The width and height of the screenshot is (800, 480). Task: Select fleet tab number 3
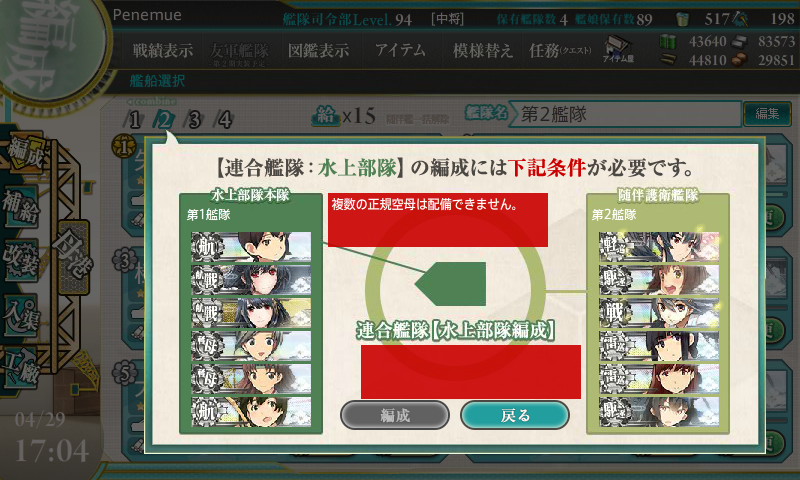coord(194,120)
